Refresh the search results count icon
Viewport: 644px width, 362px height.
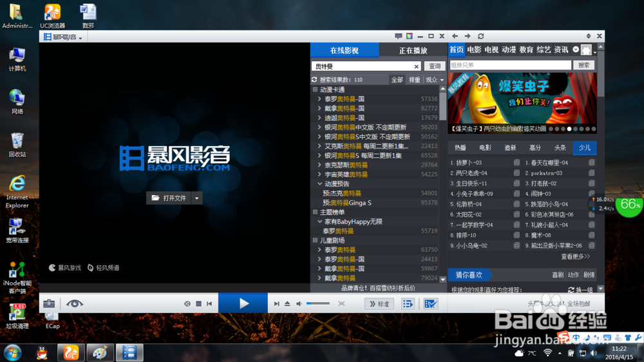(x=315, y=80)
